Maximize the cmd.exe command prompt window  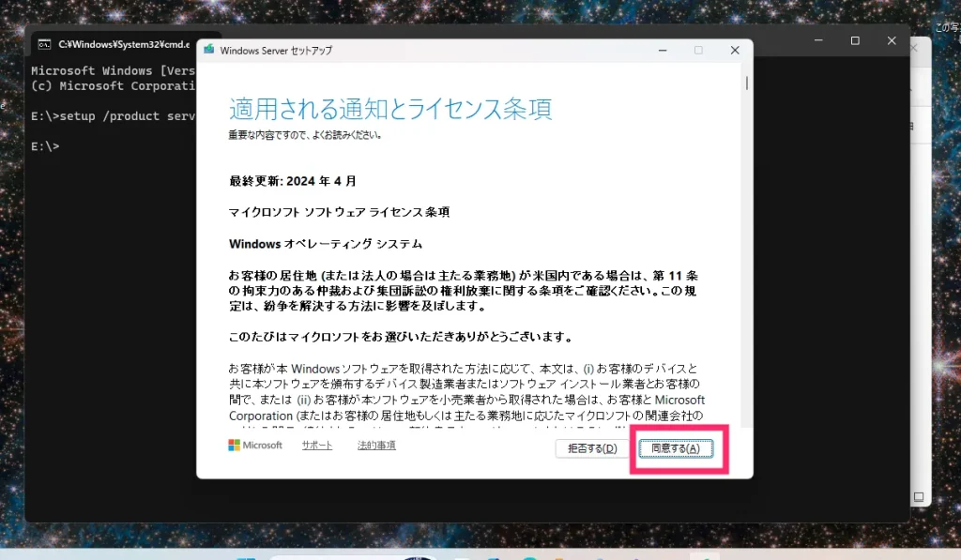point(855,40)
